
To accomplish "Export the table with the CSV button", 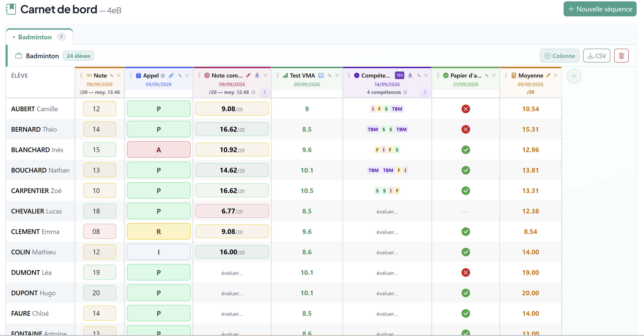I will click(x=596, y=56).
